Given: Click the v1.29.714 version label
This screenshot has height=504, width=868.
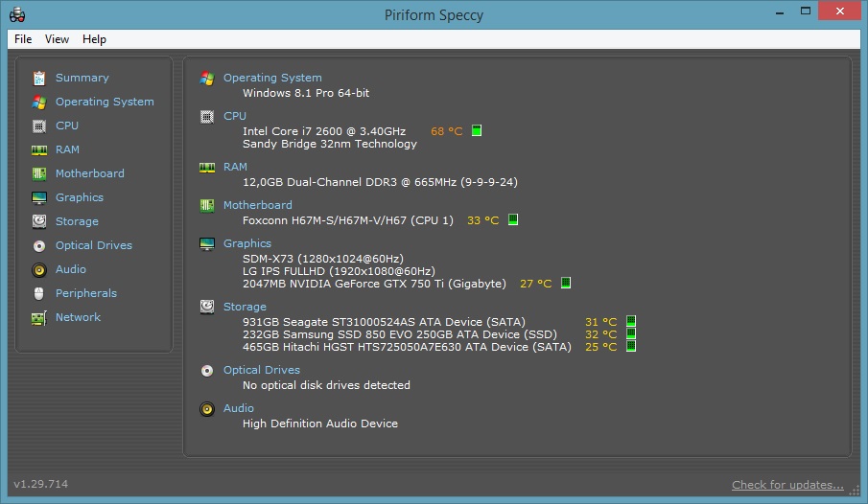Looking at the screenshot, I should [x=41, y=484].
